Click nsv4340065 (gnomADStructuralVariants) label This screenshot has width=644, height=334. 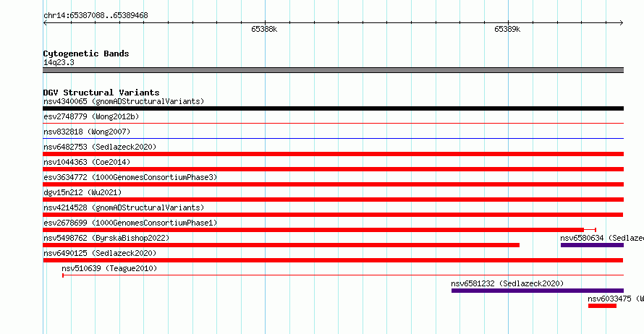click(x=124, y=101)
